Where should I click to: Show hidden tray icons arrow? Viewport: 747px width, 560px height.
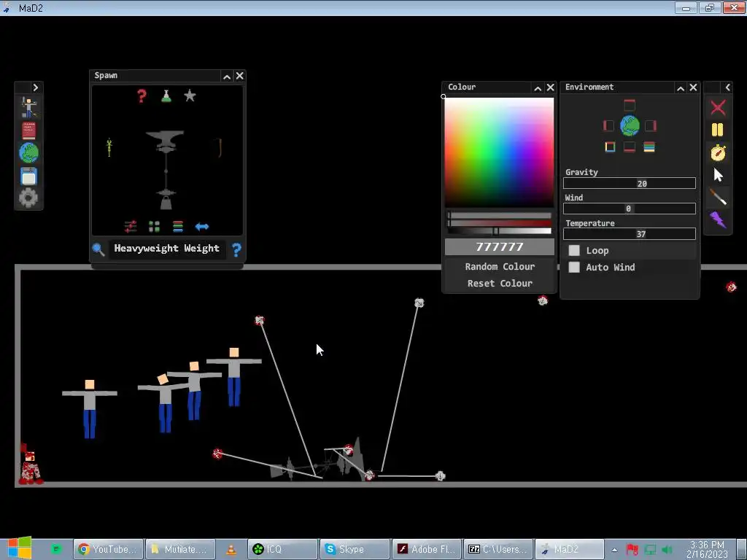[x=614, y=550]
